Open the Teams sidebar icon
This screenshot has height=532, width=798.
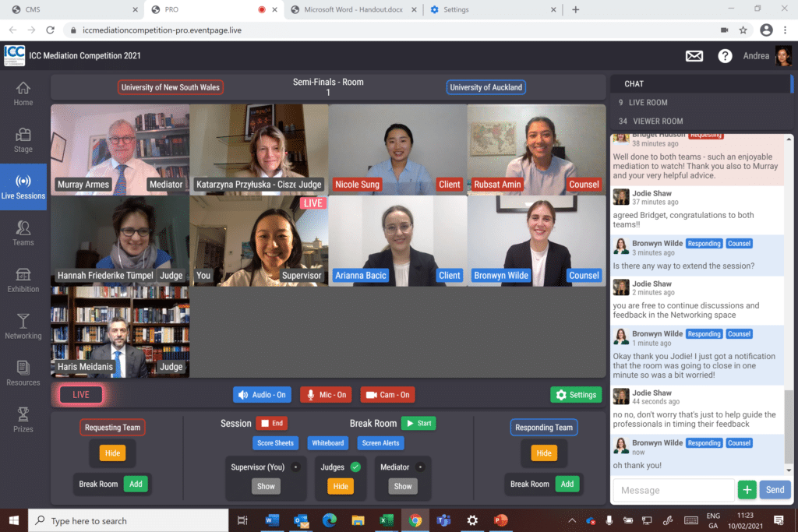click(x=23, y=233)
